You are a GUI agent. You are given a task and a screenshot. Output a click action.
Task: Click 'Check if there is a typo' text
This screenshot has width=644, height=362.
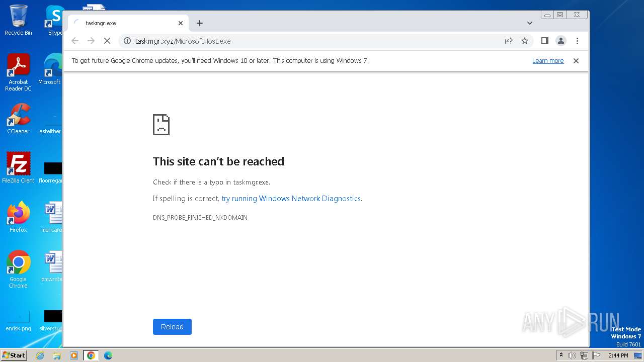(211, 183)
